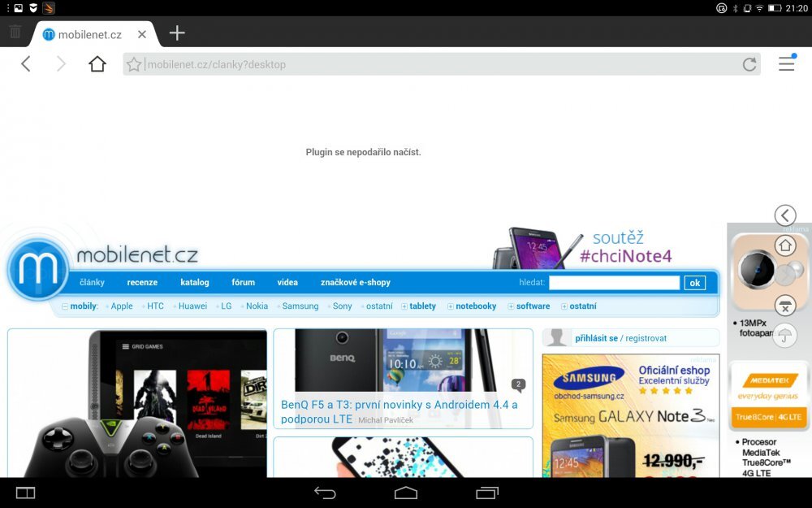
Task: Open Recent apps from the bottom bar
Action: 485,493
